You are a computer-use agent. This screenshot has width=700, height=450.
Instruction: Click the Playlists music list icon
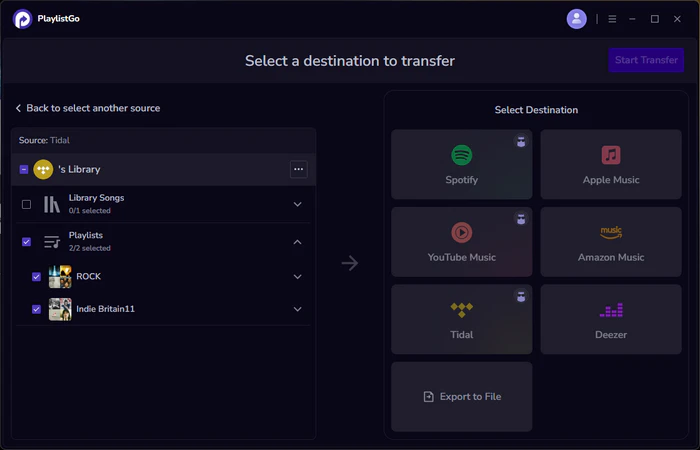[x=52, y=242]
